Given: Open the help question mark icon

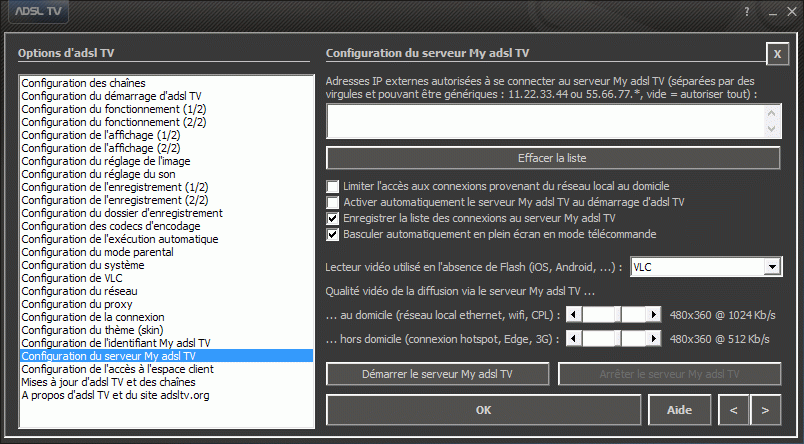Looking at the screenshot, I should click(x=747, y=12).
